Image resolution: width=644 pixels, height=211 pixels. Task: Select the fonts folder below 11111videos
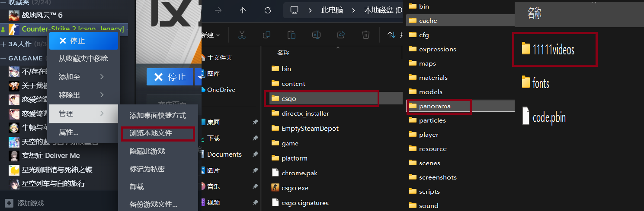541,83
